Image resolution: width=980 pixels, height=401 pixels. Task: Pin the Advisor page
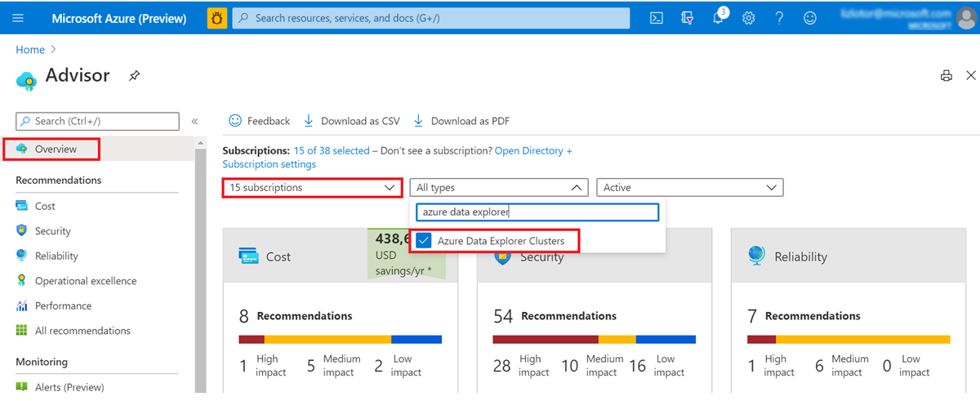pyautogui.click(x=135, y=76)
